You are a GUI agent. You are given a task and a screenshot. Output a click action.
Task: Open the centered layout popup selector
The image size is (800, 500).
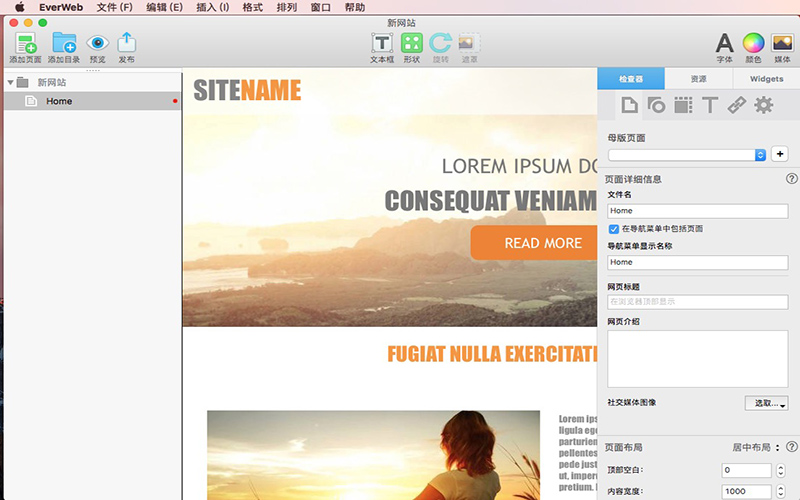coord(756,447)
